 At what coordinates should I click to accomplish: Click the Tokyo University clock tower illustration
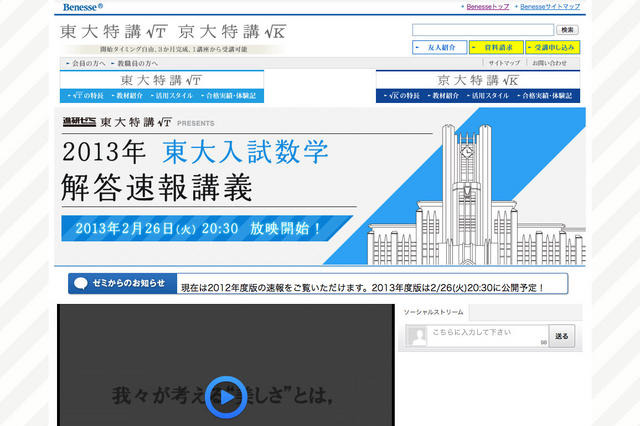tap(467, 195)
